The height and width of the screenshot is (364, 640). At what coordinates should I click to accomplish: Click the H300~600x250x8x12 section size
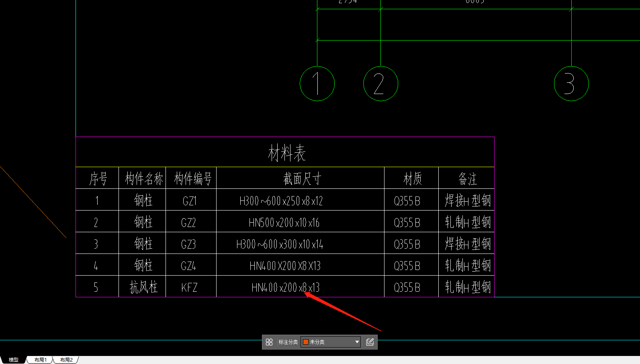pos(281,200)
